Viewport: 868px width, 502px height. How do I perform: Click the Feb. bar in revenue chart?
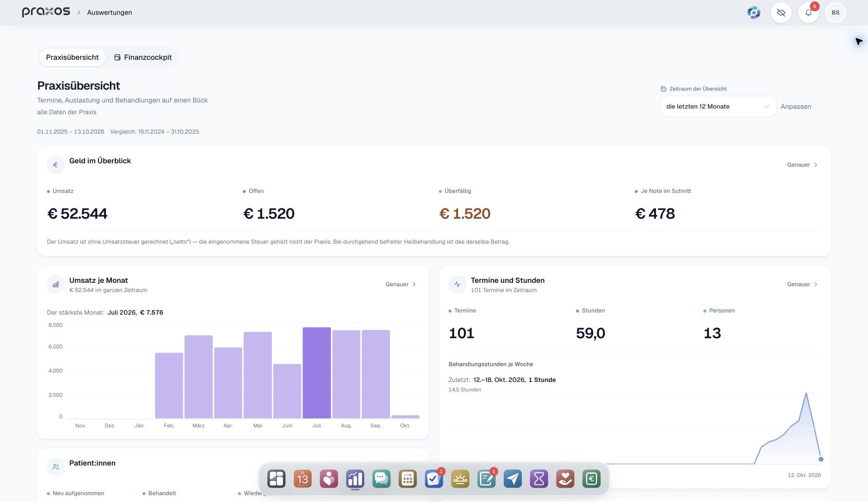click(169, 385)
